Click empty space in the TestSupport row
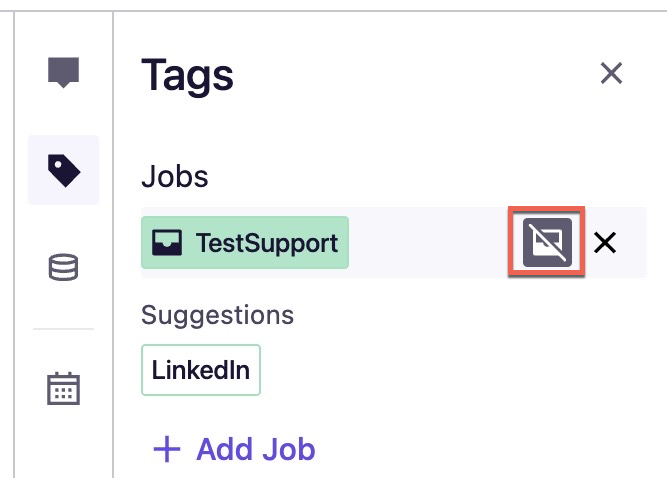667x478 pixels. pos(430,242)
